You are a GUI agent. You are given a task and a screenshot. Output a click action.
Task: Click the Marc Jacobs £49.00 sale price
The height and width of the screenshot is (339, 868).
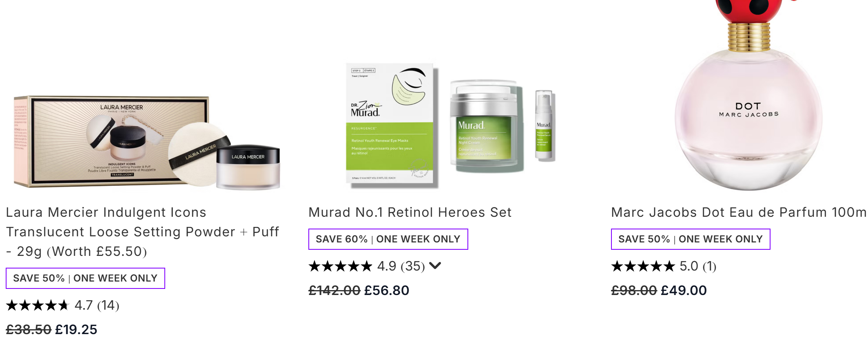click(x=684, y=291)
